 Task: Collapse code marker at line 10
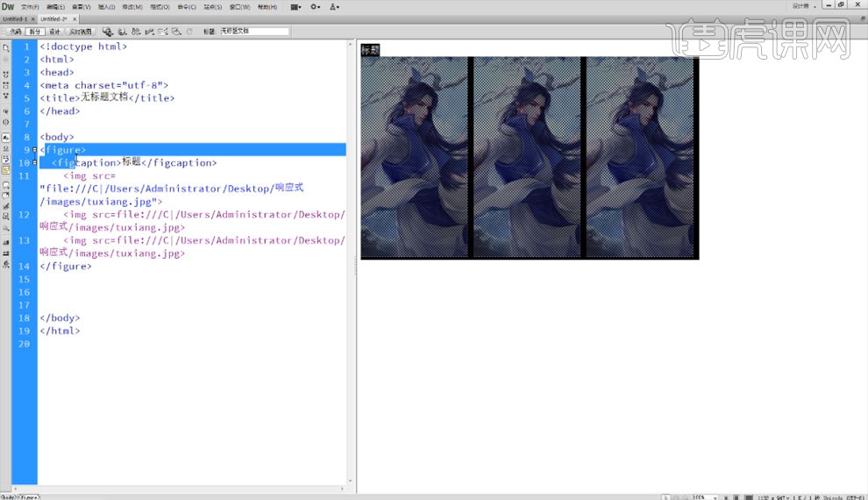34,163
